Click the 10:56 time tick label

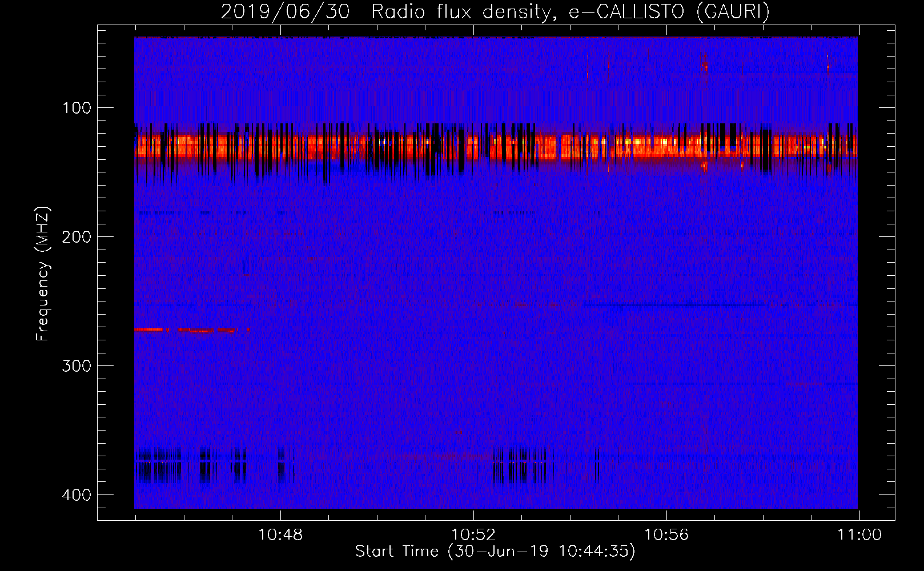(666, 535)
